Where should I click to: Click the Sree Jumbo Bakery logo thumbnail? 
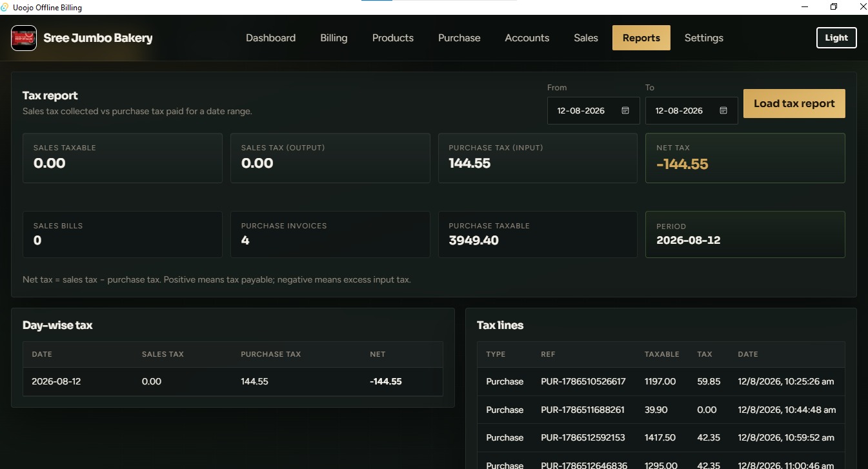(x=24, y=38)
